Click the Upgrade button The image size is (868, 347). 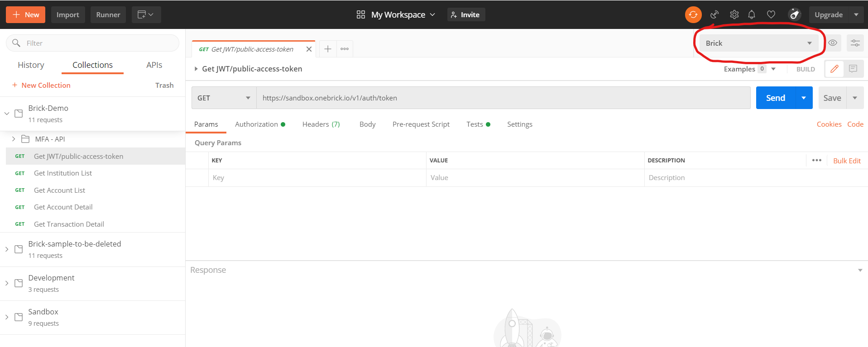(x=829, y=14)
